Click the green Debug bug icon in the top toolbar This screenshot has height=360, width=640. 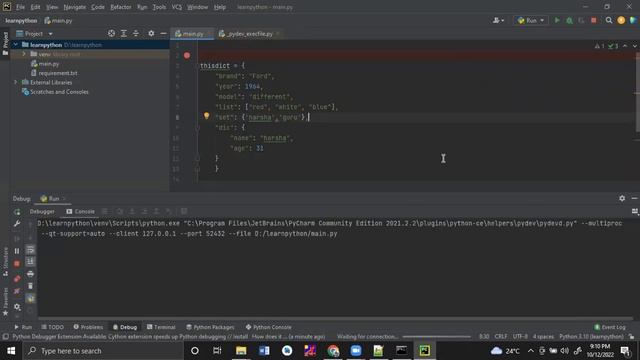569,20
